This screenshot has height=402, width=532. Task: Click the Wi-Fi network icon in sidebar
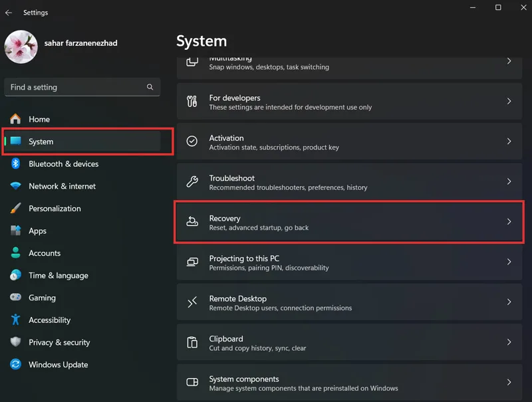[x=15, y=186]
